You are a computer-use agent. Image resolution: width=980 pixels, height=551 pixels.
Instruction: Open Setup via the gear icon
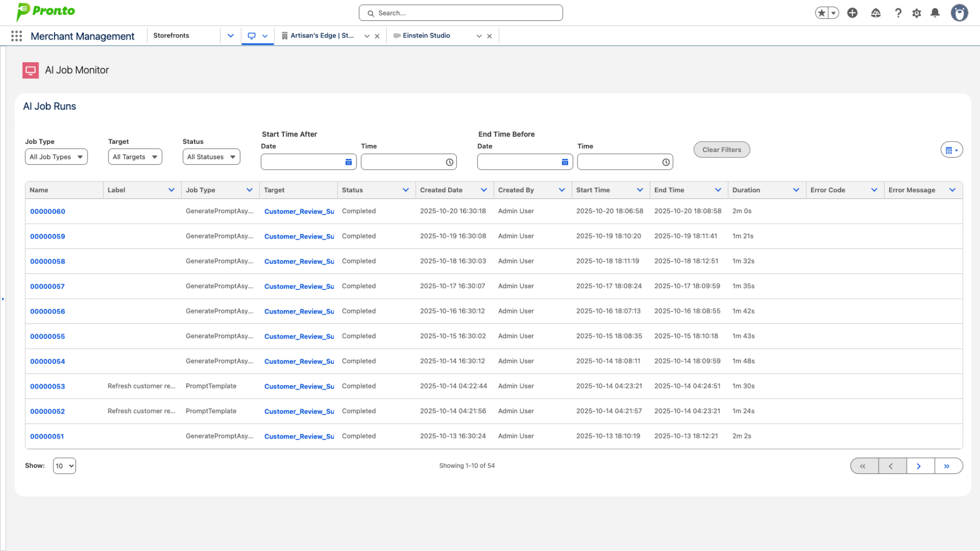(x=917, y=13)
